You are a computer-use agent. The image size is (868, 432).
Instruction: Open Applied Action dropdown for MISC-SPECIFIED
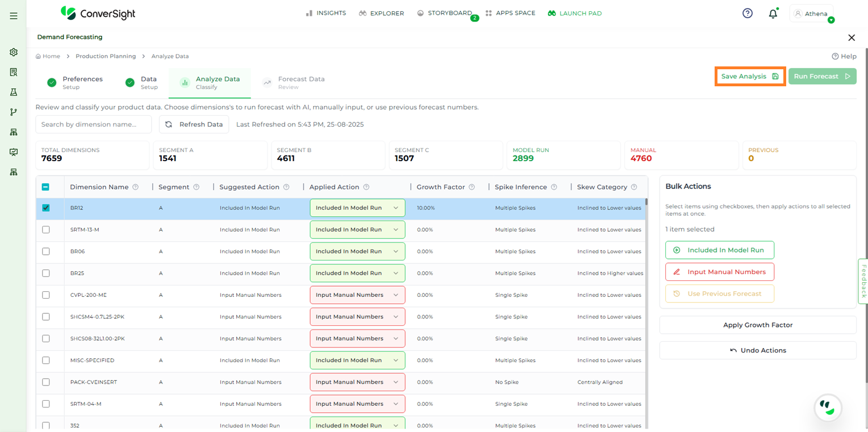[357, 360]
